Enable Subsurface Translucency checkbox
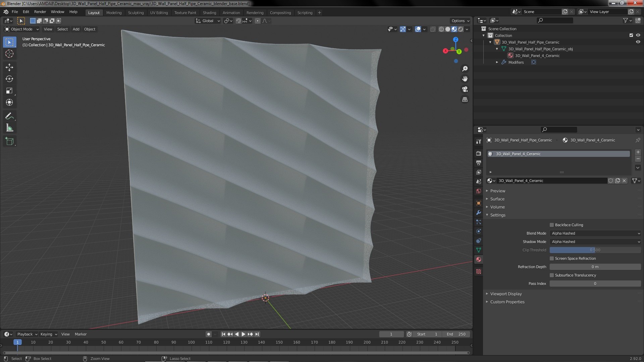This screenshot has width=644, height=362. (552, 275)
